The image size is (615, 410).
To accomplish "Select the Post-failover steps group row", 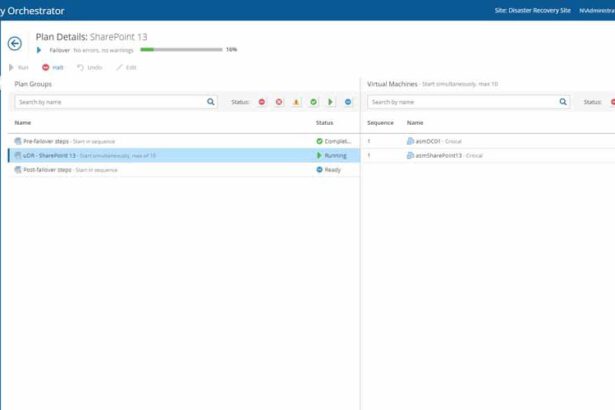I will 184,170.
